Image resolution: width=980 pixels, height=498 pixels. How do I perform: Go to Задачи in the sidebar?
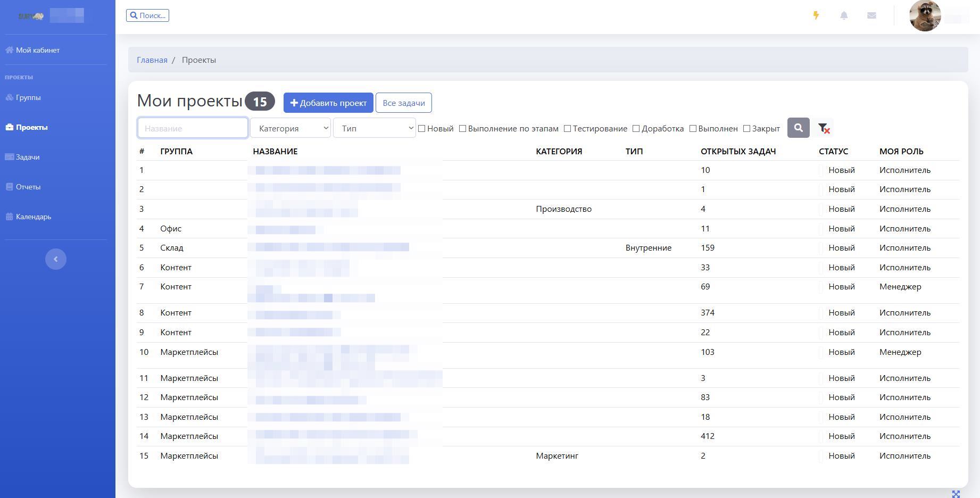pyautogui.click(x=27, y=157)
